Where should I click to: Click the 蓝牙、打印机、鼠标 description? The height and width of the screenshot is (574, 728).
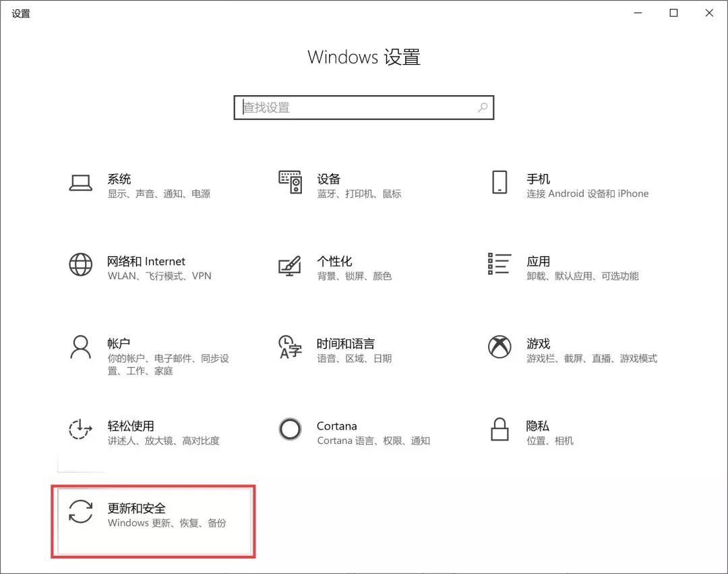(x=359, y=194)
